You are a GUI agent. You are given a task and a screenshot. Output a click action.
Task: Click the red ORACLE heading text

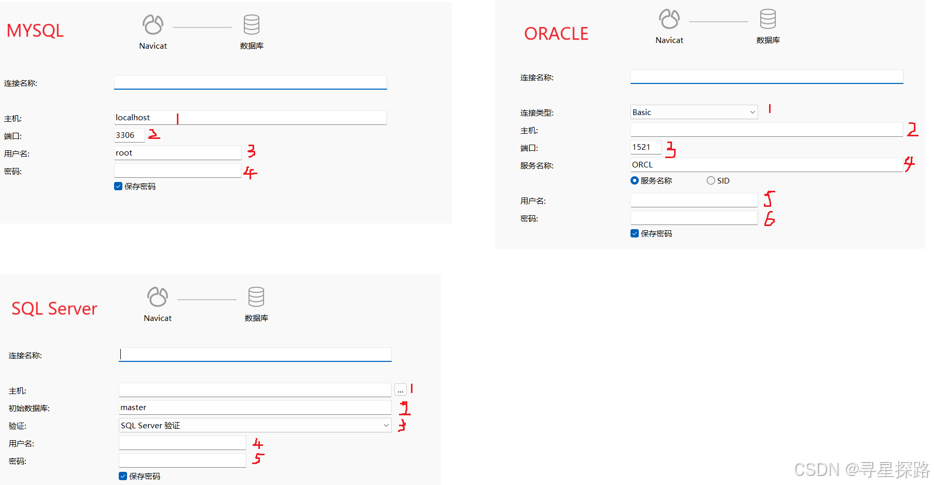[556, 34]
